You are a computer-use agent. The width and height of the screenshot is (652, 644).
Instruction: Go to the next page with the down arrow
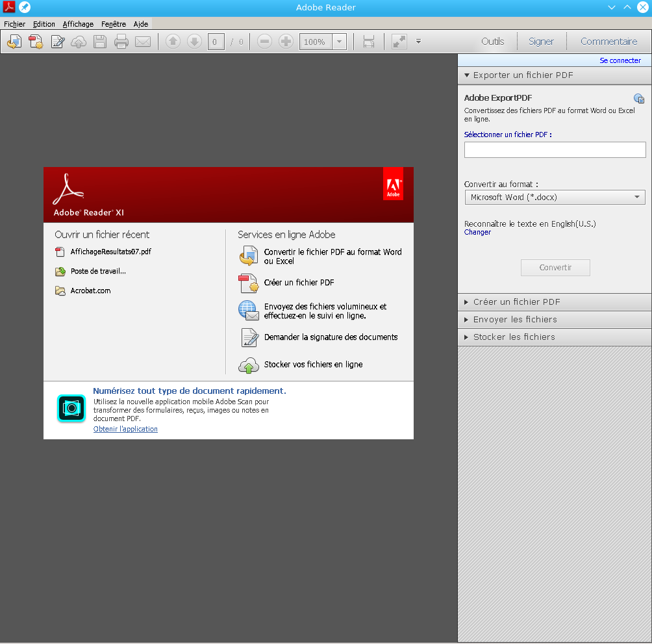click(x=194, y=42)
